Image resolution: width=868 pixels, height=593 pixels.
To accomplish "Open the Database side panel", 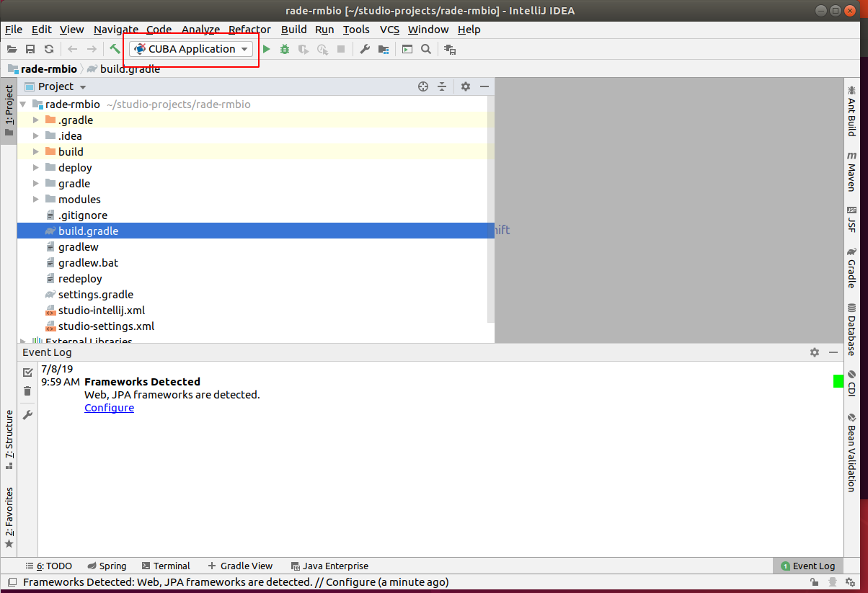I will coord(851,329).
